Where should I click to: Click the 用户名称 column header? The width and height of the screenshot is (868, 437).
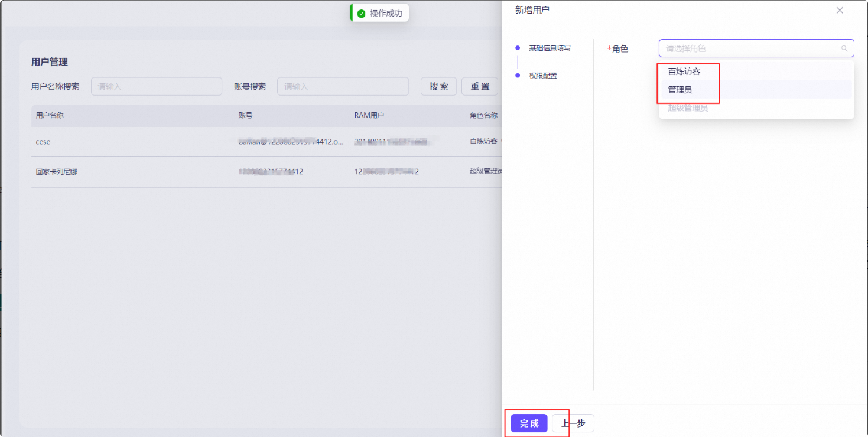(x=50, y=115)
